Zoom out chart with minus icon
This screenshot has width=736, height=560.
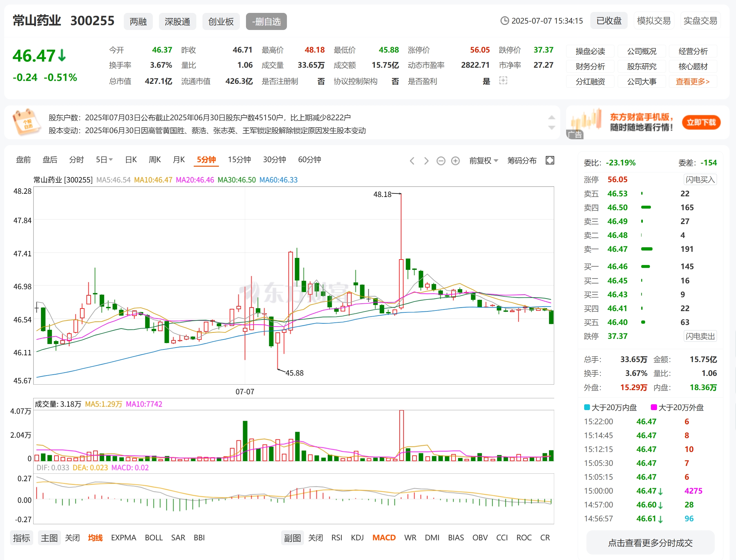441,161
